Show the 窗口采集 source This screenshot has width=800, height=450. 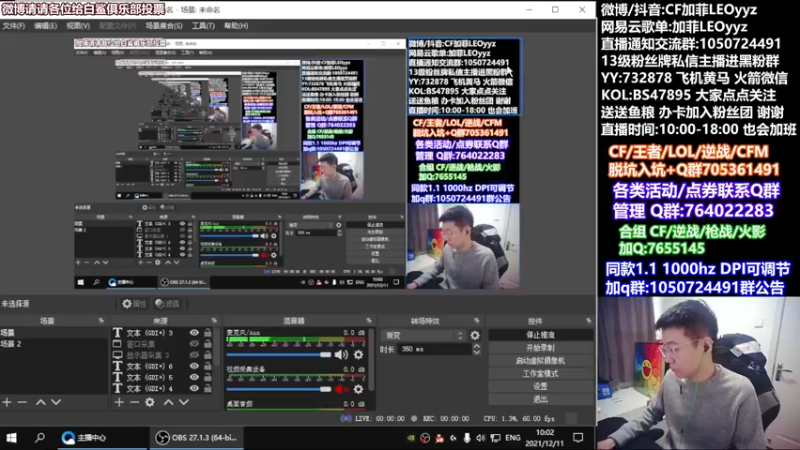(x=194, y=344)
